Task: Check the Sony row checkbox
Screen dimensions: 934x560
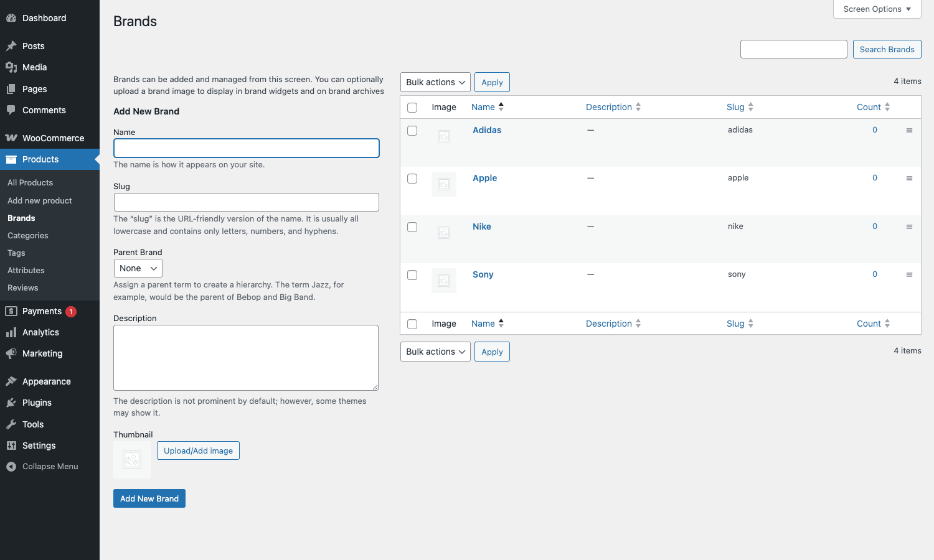Action: pos(412,275)
